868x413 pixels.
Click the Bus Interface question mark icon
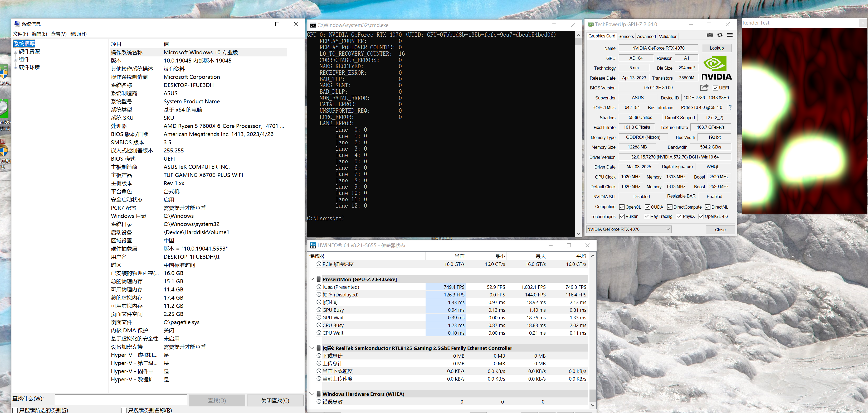[x=730, y=107]
